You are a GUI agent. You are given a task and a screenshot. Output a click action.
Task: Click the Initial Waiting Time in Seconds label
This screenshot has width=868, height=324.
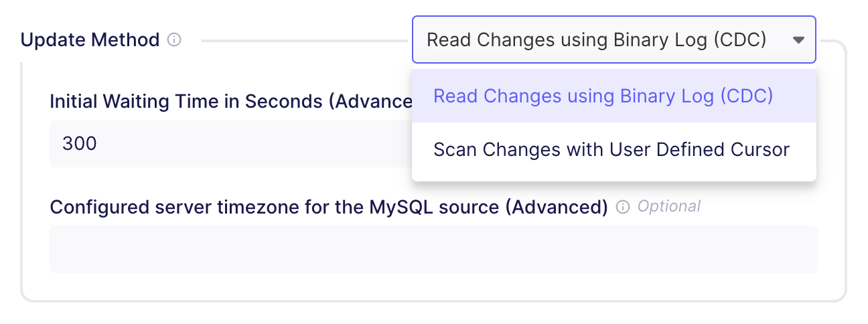click(228, 102)
